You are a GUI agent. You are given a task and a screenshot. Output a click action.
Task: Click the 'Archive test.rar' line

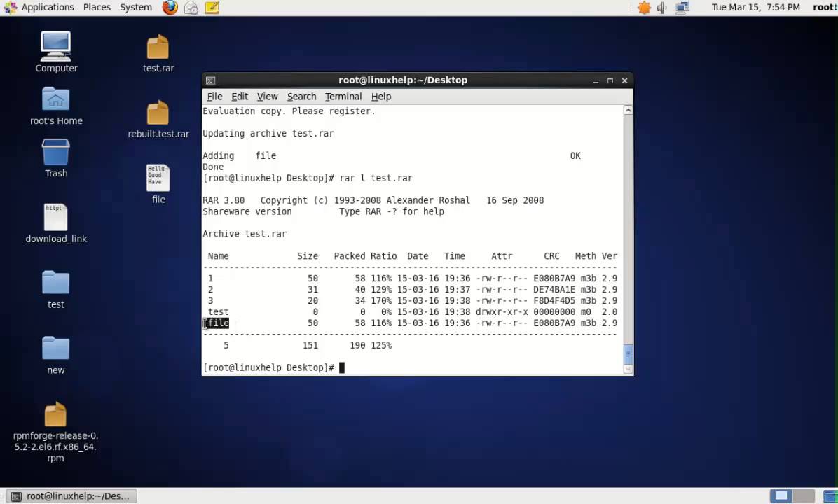pyautogui.click(x=245, y=234)
